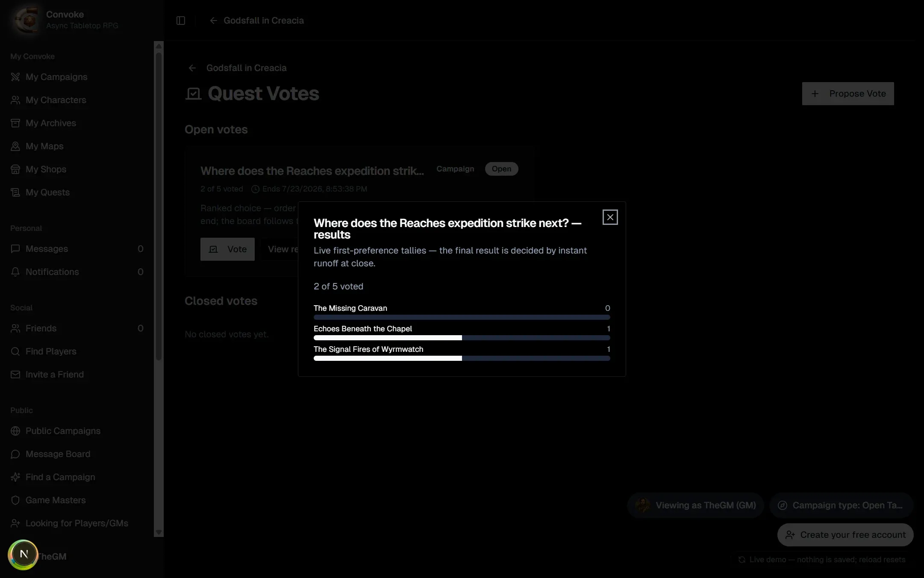Open My Campaigns menu label
Screen dimensions: 924x578
[x=56, y=77]
